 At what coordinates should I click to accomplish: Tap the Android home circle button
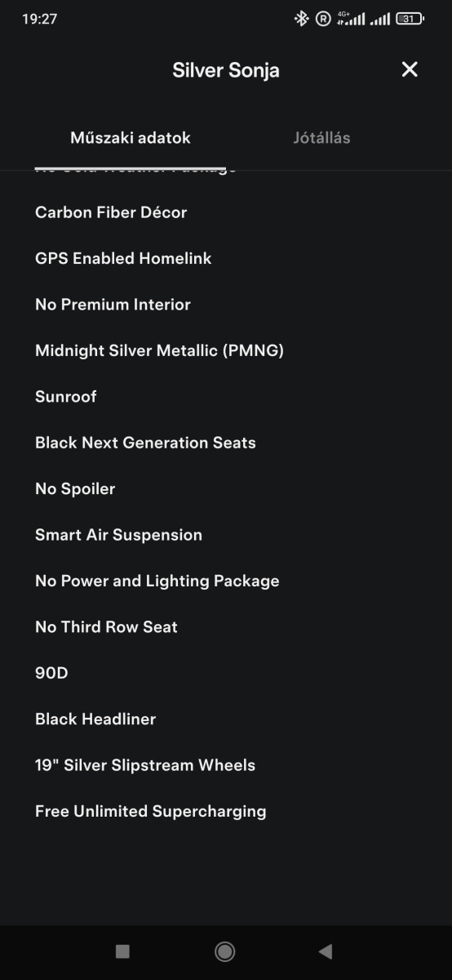(225, 951)
